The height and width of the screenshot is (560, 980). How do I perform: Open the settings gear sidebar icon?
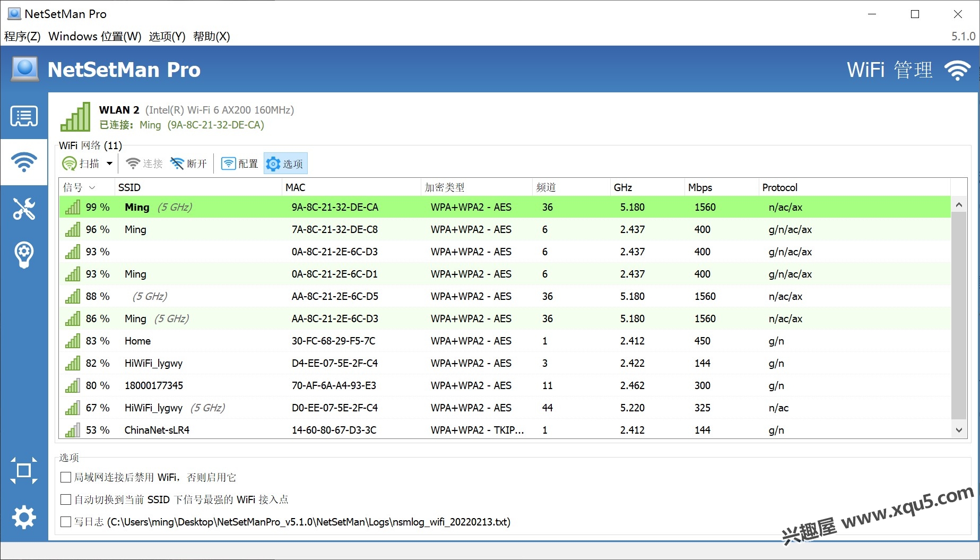[x=24, y=517]
